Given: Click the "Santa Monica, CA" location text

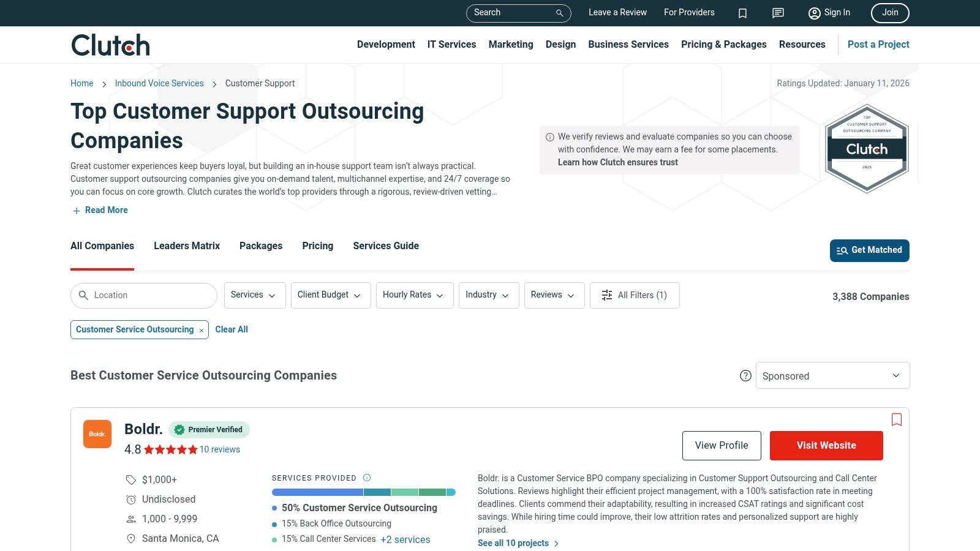Looking at the screenshot, I should coord(180,538).
